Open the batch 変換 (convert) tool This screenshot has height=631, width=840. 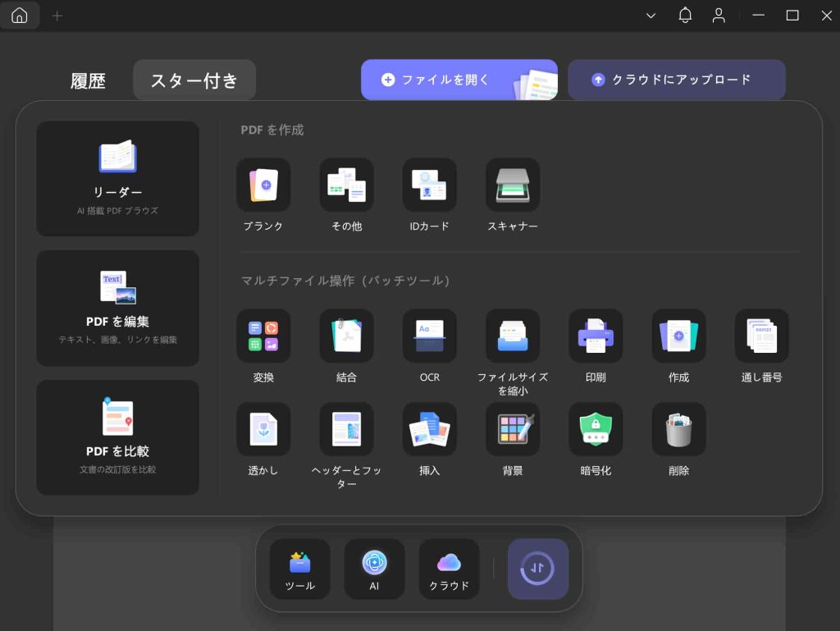point(263,336)
